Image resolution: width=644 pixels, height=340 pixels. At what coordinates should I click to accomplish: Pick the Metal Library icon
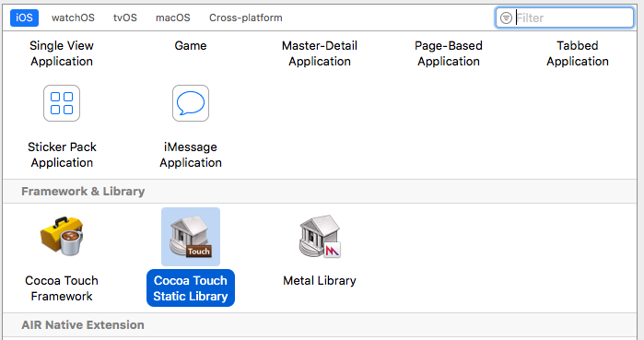[320, 237]
